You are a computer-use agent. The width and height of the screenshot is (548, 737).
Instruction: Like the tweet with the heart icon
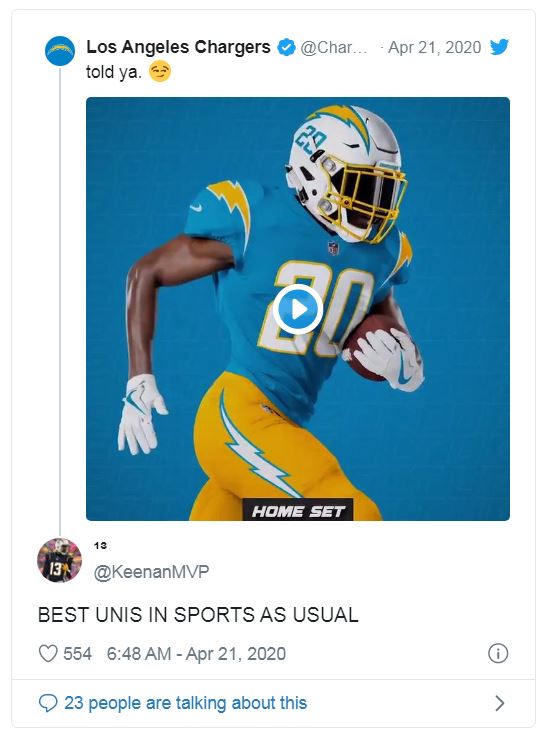tap(48, 653)
